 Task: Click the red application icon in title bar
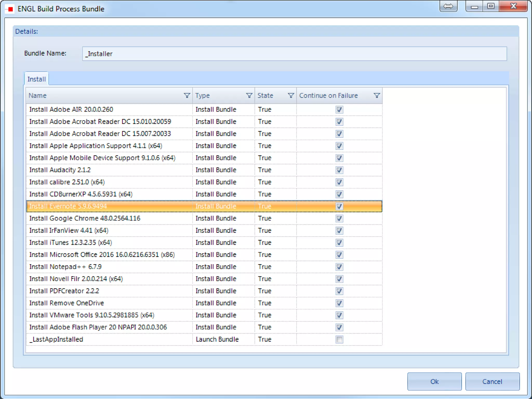point(10,9)
